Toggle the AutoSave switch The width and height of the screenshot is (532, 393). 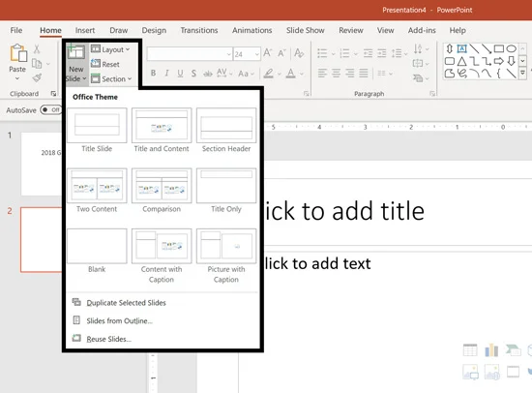[x=50, y=109]
